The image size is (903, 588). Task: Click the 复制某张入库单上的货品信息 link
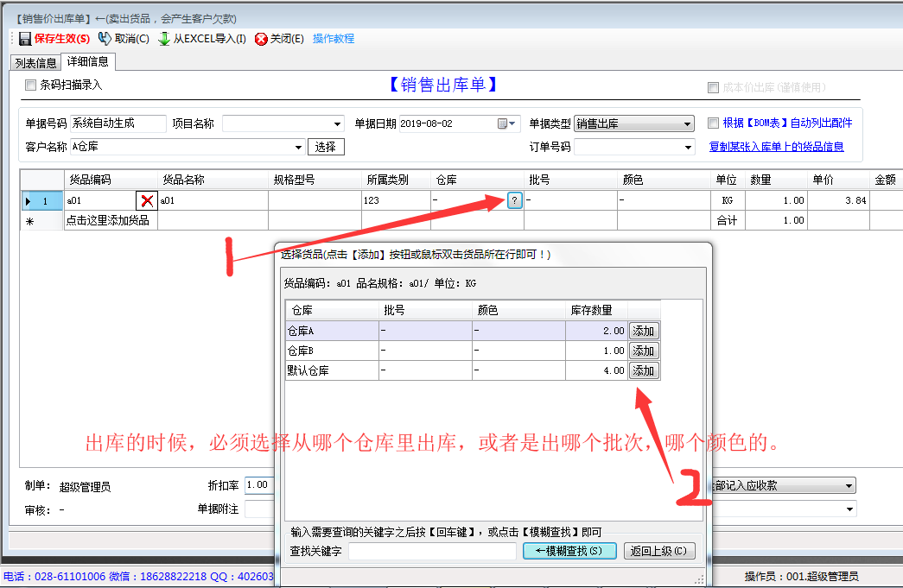pyautogui.click(x=776, y=147)
